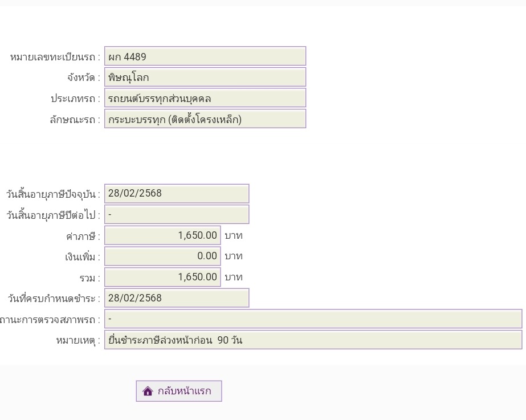The width and height of the screenshot is (526, 420).
Task: Click the รวม total amount field
Action: 162,277
